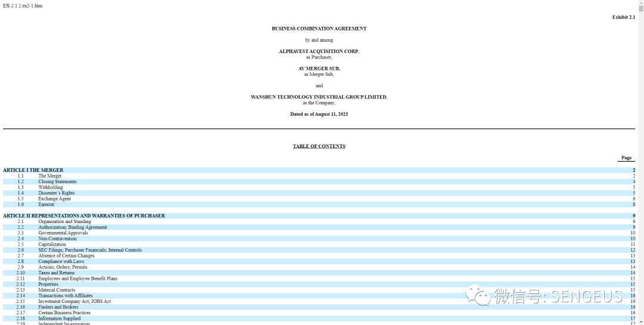This screenshot has height=325, width=644.
Task: Click 'SEC Filings; Purchaser Financials; Internal Controls'
Action: coord(90,250)
